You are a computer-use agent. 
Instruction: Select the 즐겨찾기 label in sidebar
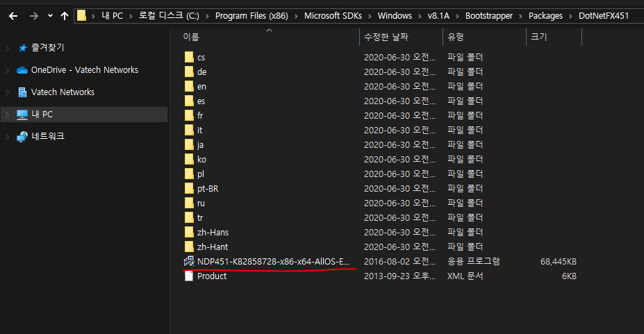click(x=48, y=48)
